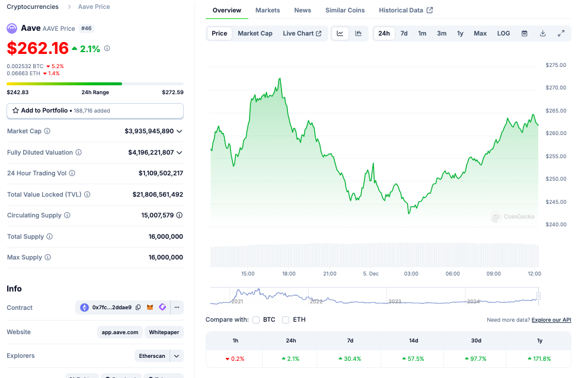Add token to MetaMask fox icon

coord(150,307)
